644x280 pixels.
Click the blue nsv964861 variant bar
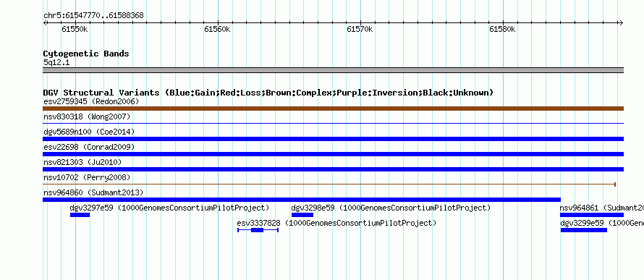click(x=592, y=215)
